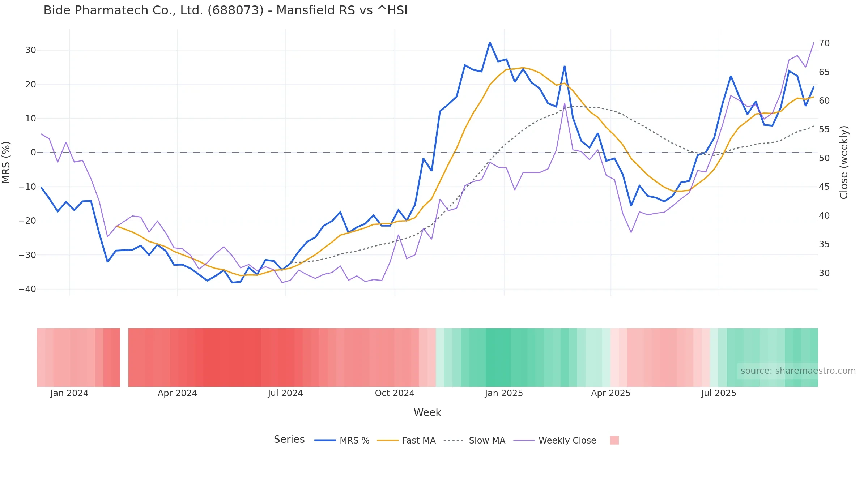
Task: Click the 'Series' legend title
Action: (x=289, y=439)
